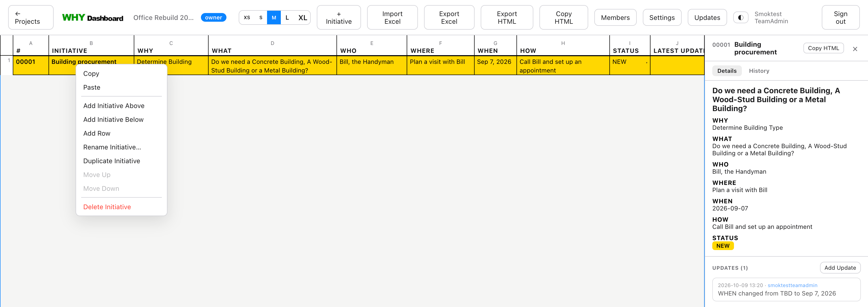Choose Rename Initiative… option
This screenshot has height=307, width=868.
(x=121, y=147)
